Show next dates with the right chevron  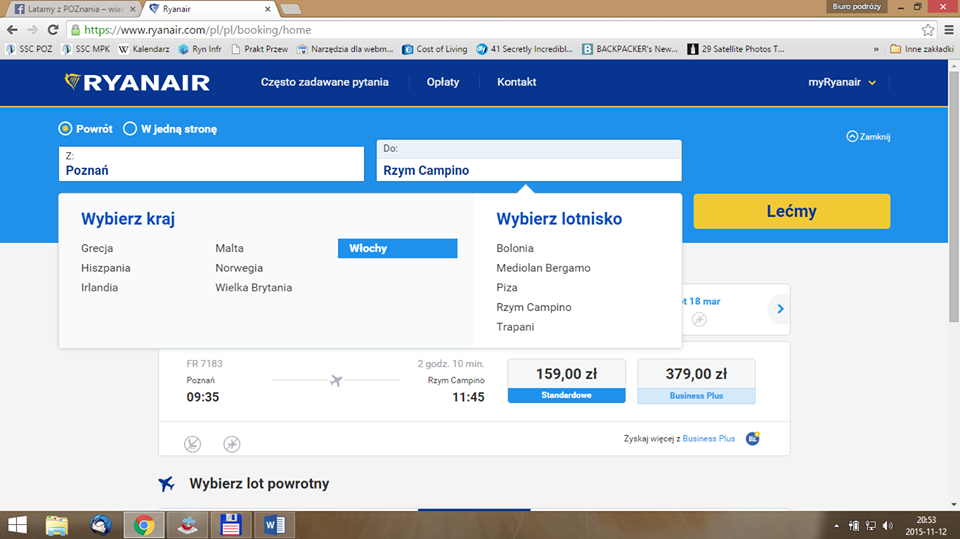tap(780, 309)
